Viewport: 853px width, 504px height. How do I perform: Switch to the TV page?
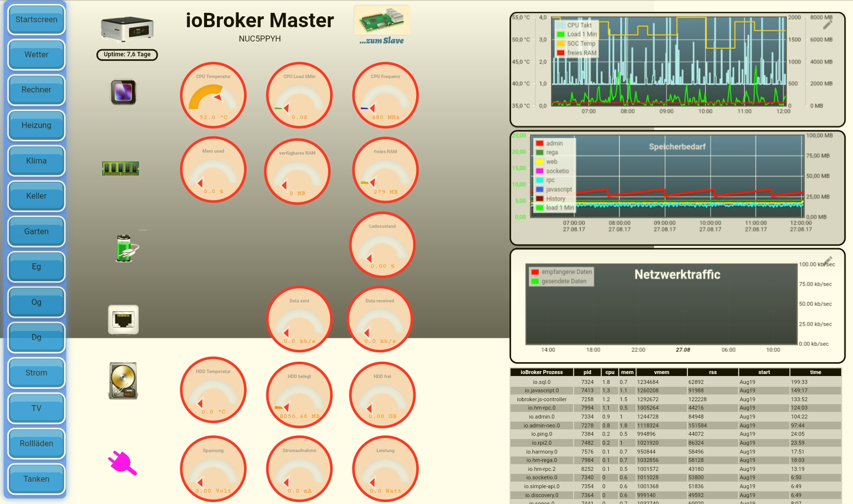click(37, 409)
